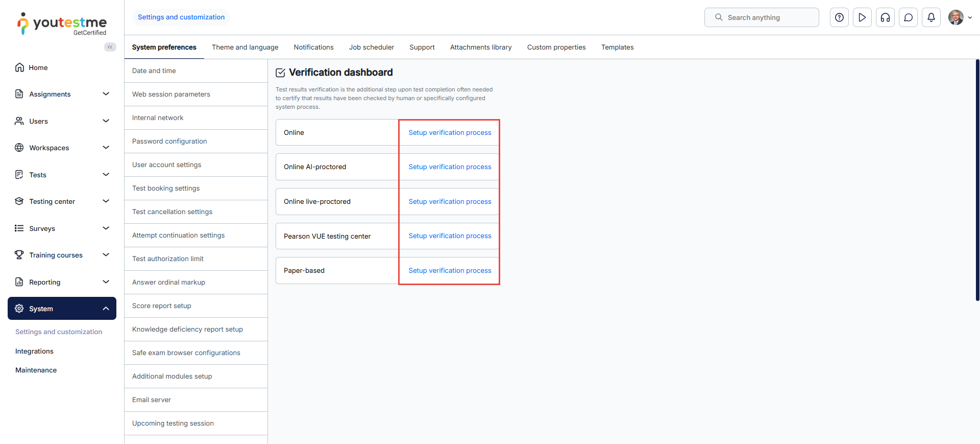
Task: Collapse the sidebar with double-chevron icon
Action: [x=110, y=47]
